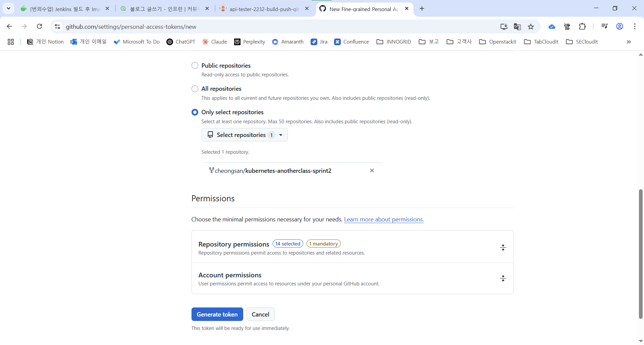Open Openstackit bookmark folder
This screenshot has width=644, height=345.
pyautogui.click(x=498, y=42)
